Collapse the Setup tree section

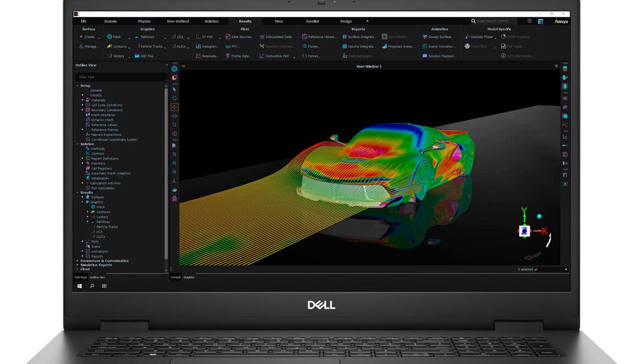[77, 86]
